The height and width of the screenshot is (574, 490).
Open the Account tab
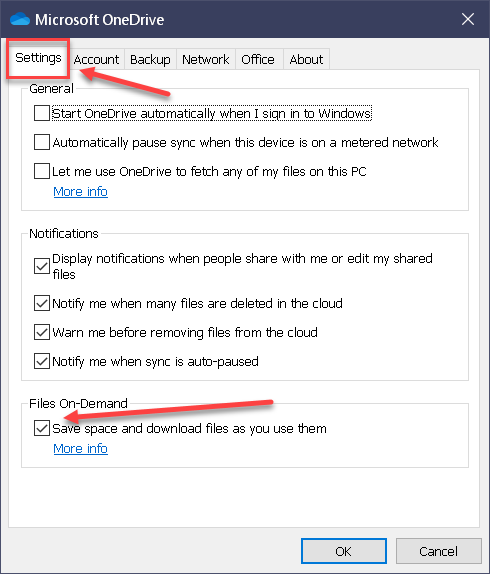pyautogui.click(x=96, y=59)
